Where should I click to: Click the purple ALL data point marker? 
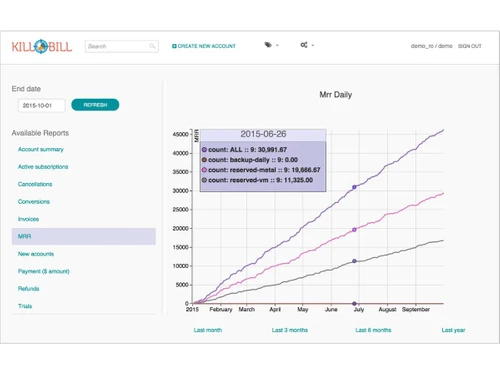(354, 187)
